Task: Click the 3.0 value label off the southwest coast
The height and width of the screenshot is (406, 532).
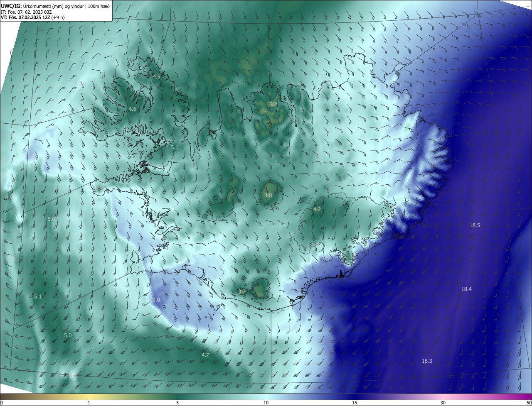Action: (156, 300)
